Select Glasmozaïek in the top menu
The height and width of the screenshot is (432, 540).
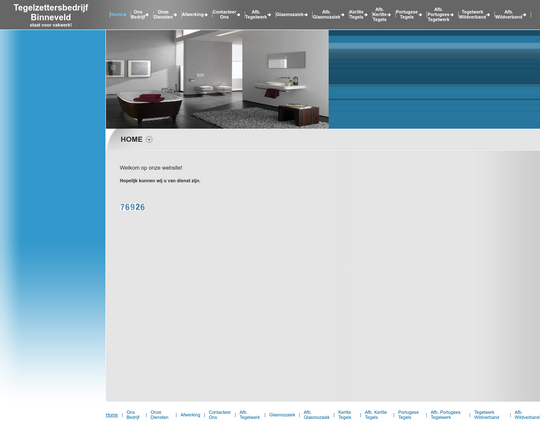click(x=290, y=14)
